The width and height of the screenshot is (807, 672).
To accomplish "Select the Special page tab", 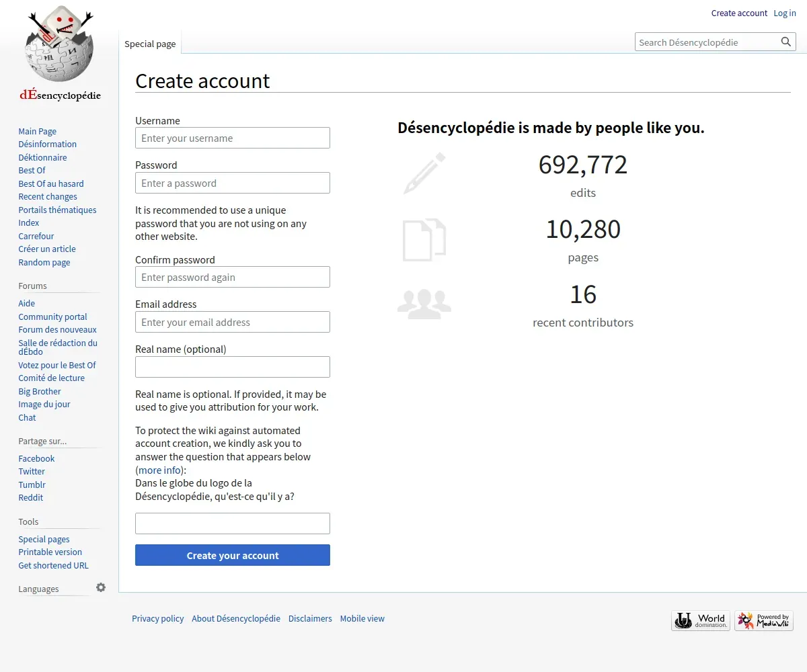I will (x=150, y=44).
